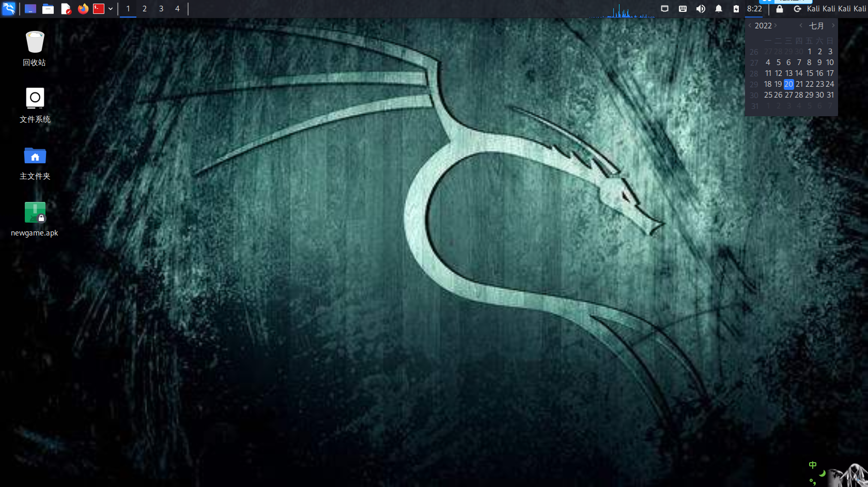This screenshot has width=868, height=487.
Task: Select the 回收站 trash desktop icon
Action: click(x=35, y=49)
